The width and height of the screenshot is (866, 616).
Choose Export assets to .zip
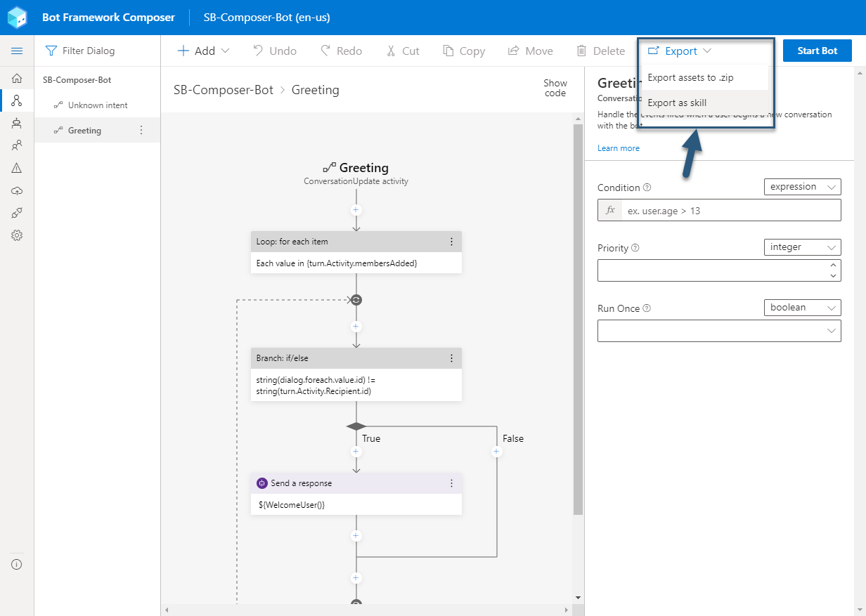pyautogui.click(x=706, y=77)
